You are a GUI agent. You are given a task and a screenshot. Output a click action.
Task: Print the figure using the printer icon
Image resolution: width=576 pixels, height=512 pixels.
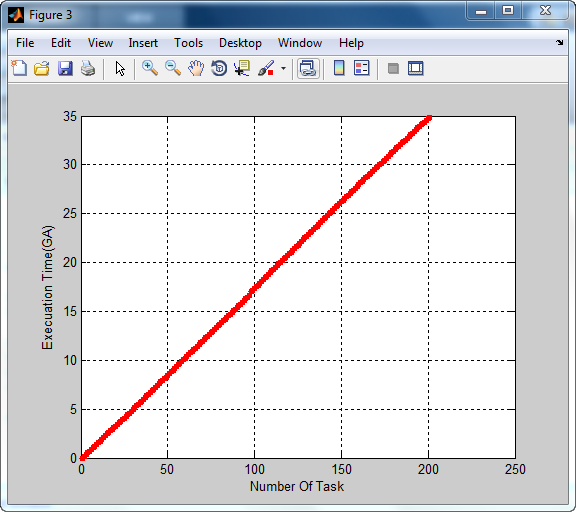(x=88, y=68)
